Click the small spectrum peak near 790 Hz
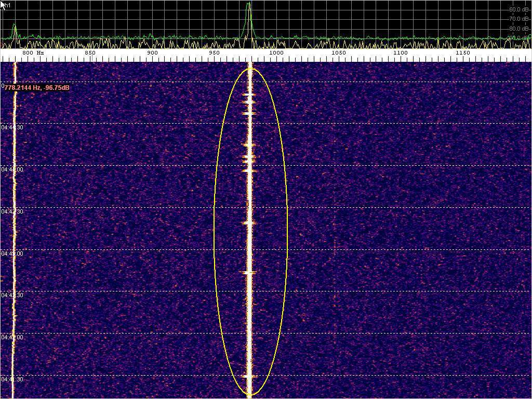532x399 pixels. [x=15, y=26]
